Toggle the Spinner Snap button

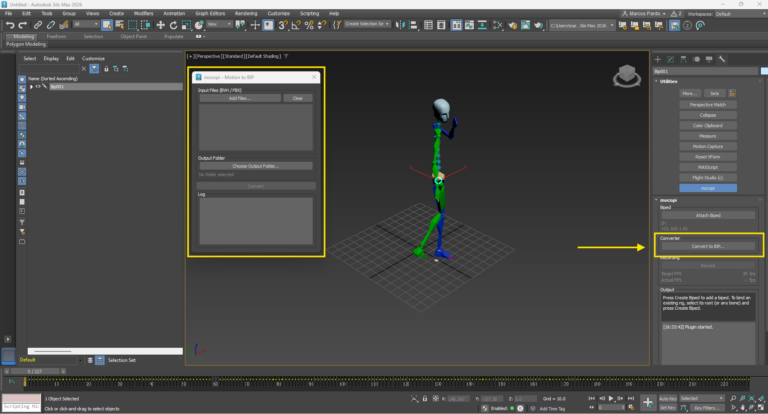(322, 25)
